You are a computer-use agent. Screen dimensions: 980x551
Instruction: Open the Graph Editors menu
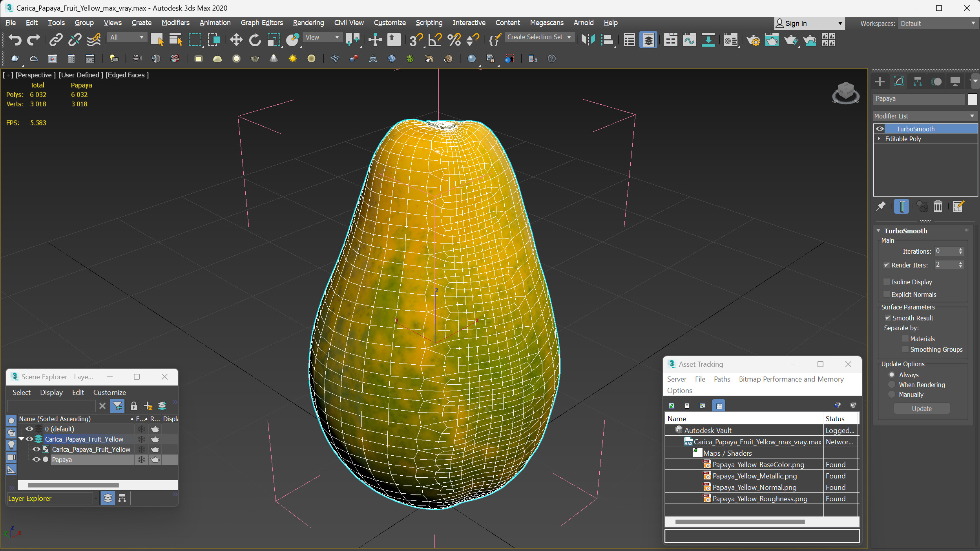262,23
